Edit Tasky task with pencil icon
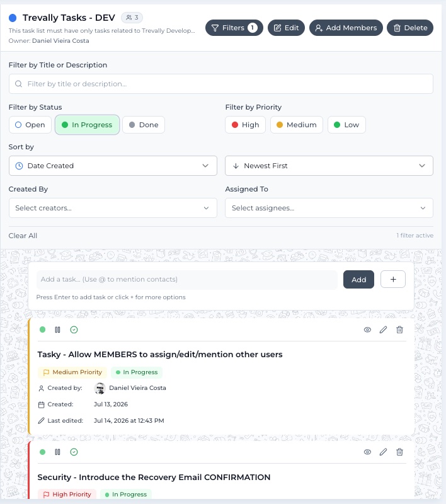Image resolution: width=446 pixels, height=504 pixels. tap(384, 329)
